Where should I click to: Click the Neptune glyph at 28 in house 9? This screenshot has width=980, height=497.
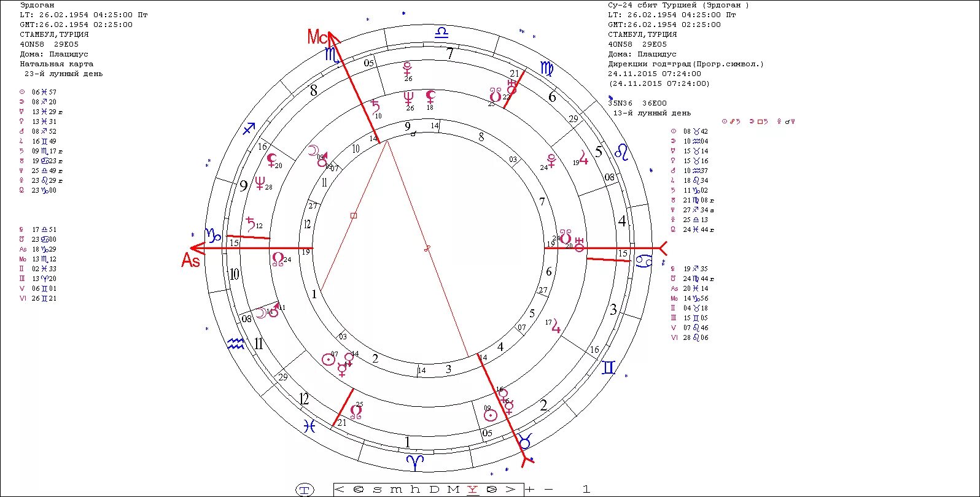pos(260,183)
